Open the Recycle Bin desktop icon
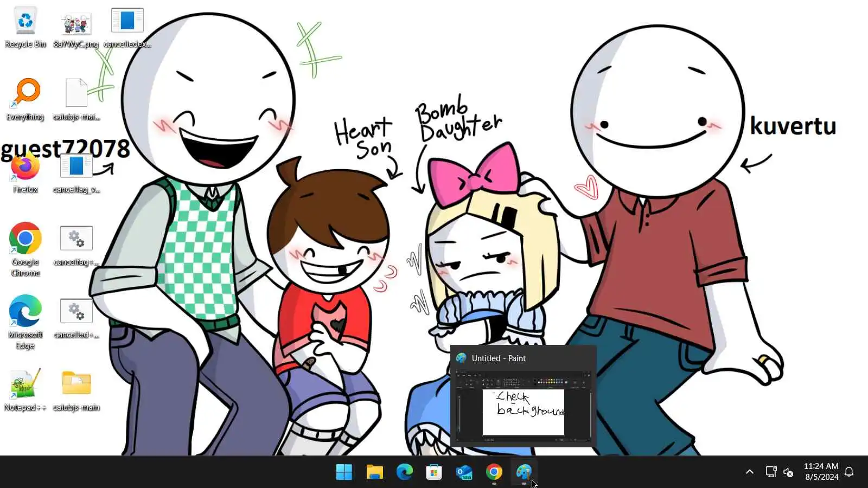 coord(25,27)
